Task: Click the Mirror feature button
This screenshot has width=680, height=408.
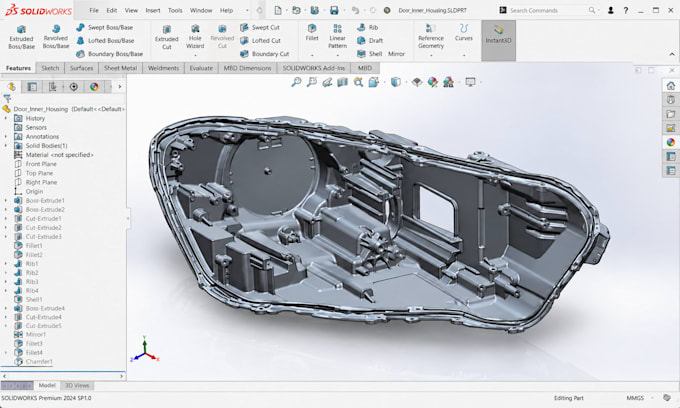Action: pos(396,54)
